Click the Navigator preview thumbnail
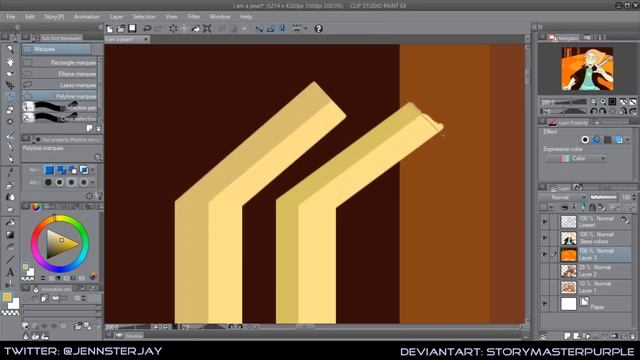The image size is (640, 360). (587, 69)
